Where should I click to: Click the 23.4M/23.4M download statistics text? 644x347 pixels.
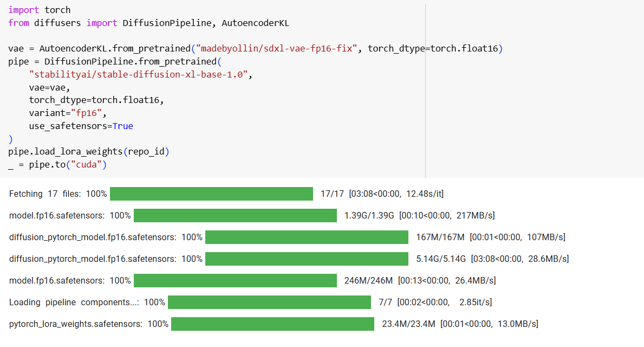point(460,324)
